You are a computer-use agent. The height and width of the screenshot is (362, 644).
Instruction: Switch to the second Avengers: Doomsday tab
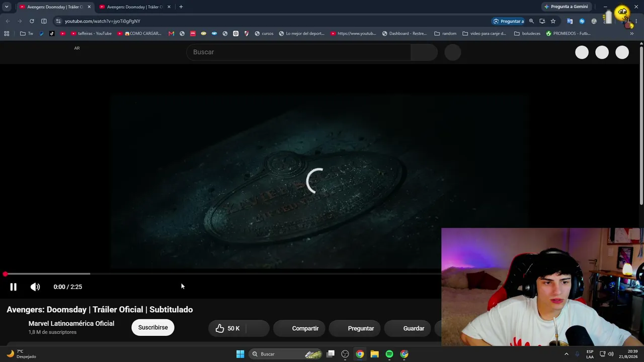tap(135, 7)
